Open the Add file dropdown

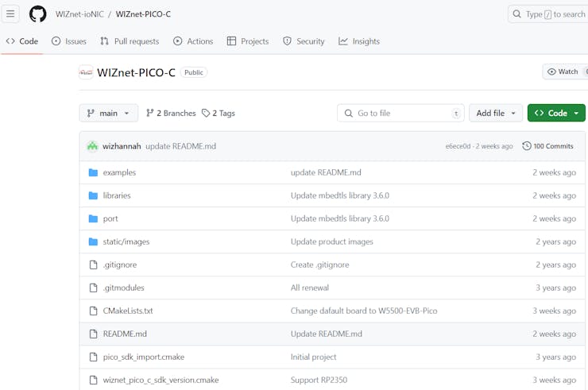(x=496, y=114)
